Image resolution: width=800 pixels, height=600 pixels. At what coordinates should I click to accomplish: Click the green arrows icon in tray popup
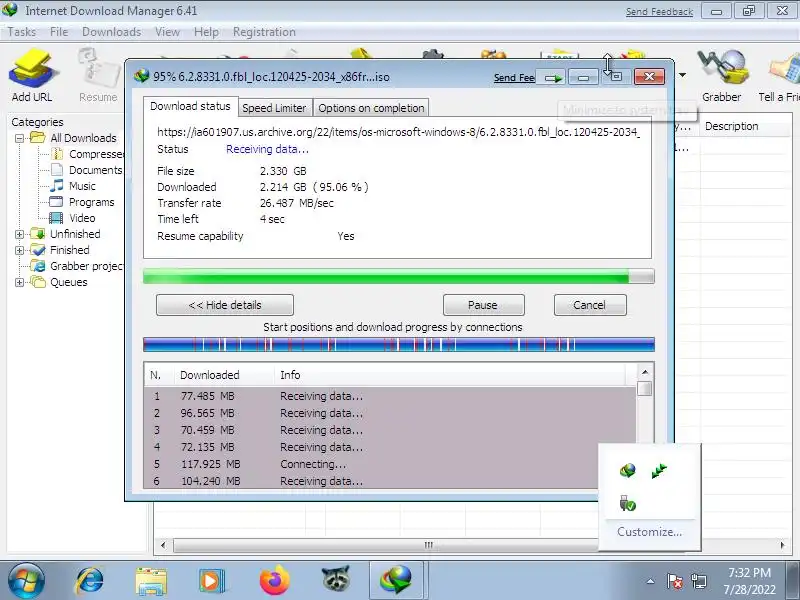pyautogui.click(x=659, y=470)
